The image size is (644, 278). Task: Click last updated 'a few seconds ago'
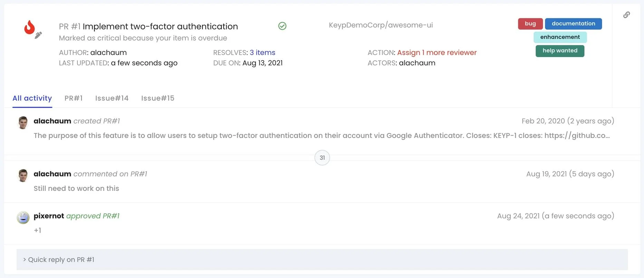(x=144, y=63)
